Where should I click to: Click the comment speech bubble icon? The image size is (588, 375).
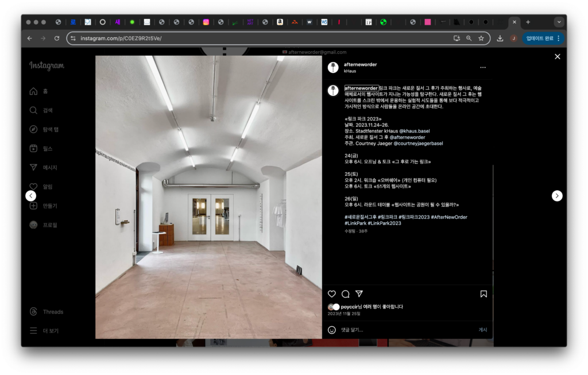click(x=346, y=294)
